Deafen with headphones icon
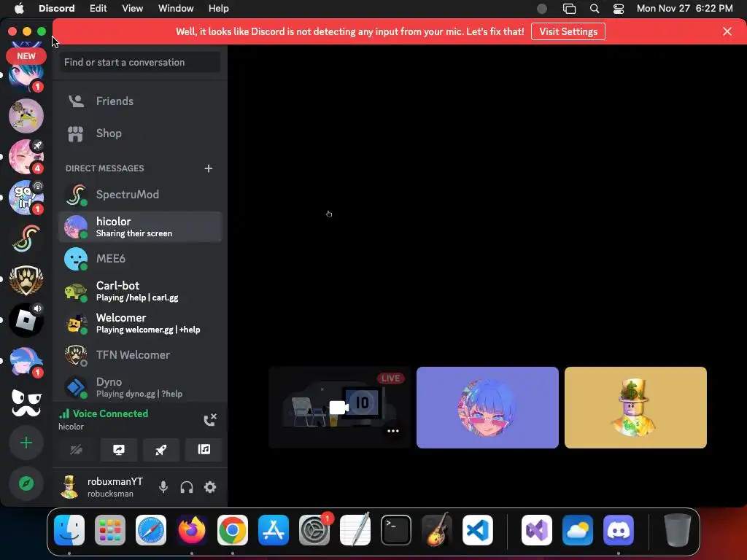 pyautogui.click(x=187, y=487)
